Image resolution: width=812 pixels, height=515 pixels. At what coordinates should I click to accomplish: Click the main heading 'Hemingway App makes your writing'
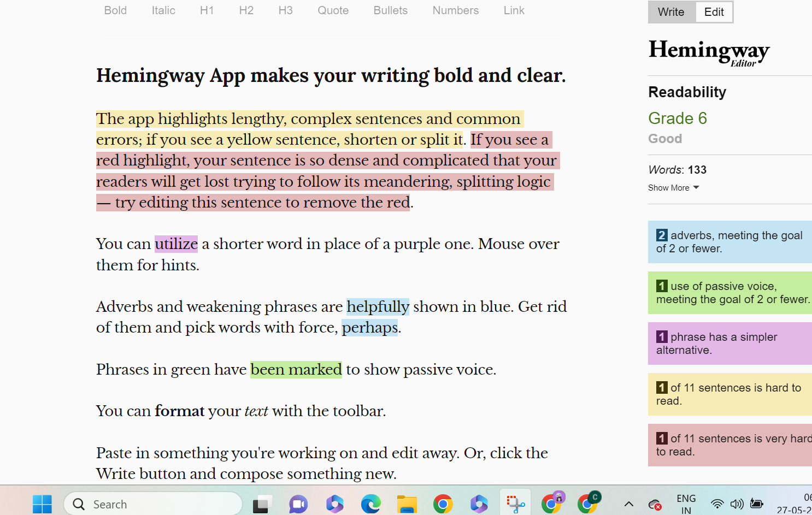[x=331, y=76]
